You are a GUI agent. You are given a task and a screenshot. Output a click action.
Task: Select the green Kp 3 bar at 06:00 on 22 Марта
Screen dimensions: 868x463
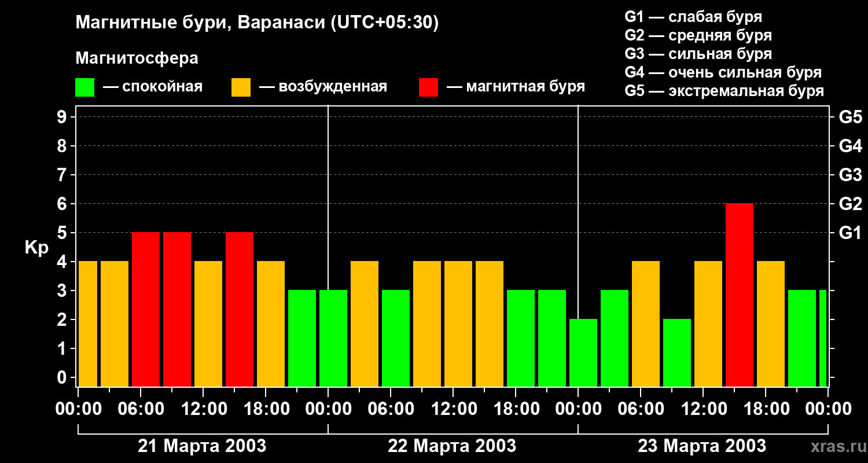point(396,338)
